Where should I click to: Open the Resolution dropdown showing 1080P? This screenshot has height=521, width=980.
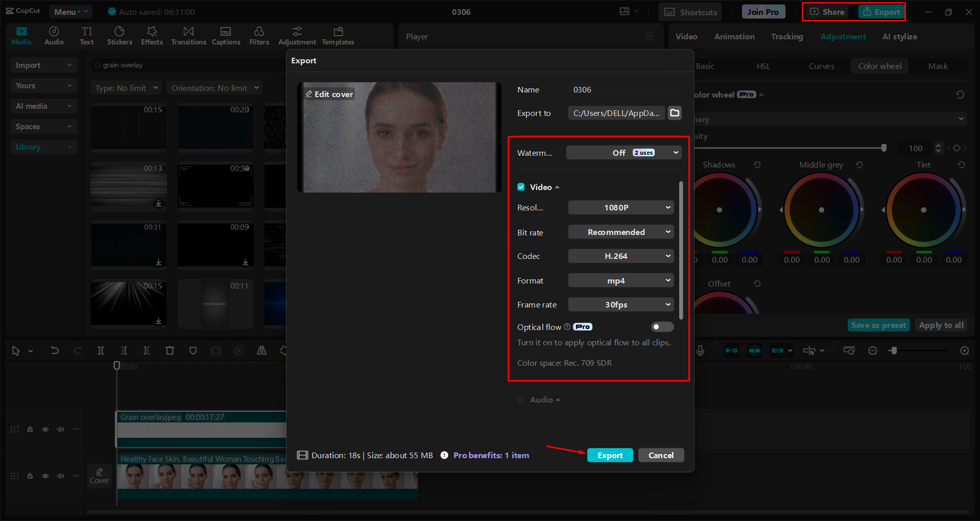[x=620, y=207]
